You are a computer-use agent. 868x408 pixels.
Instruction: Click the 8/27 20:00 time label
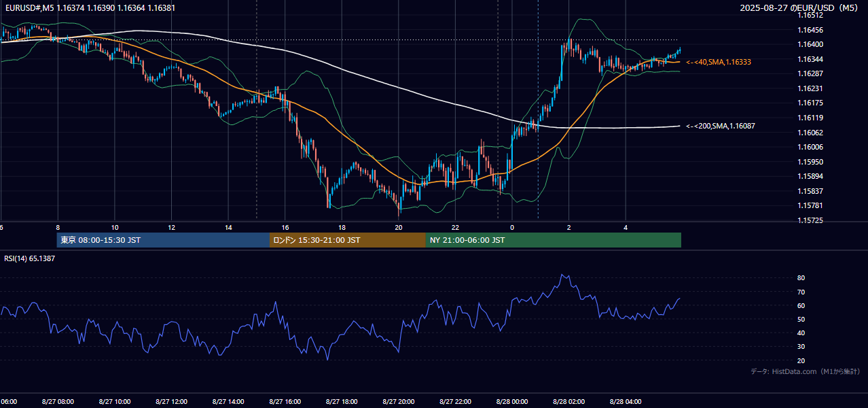(399, 401)
